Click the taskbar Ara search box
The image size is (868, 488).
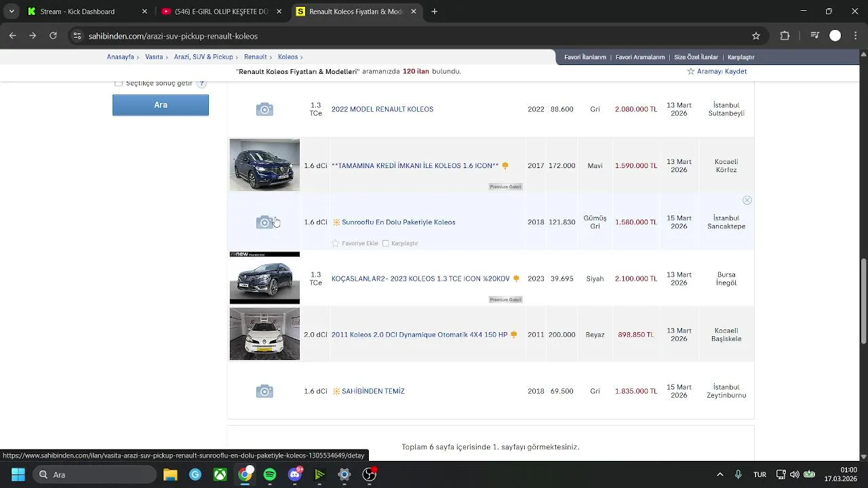pyautogui.click(x=95, y=474)
